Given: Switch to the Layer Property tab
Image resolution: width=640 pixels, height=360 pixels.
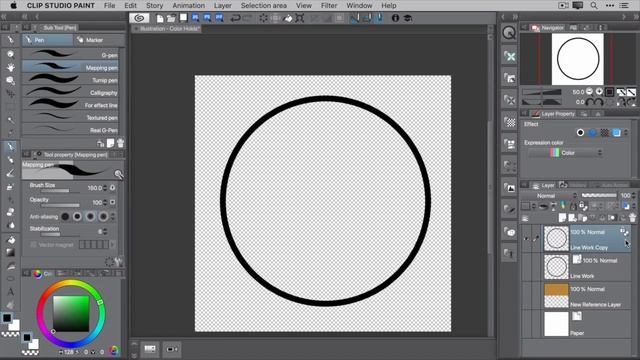Looking at the screenshot, I should [x=553, y=114].
